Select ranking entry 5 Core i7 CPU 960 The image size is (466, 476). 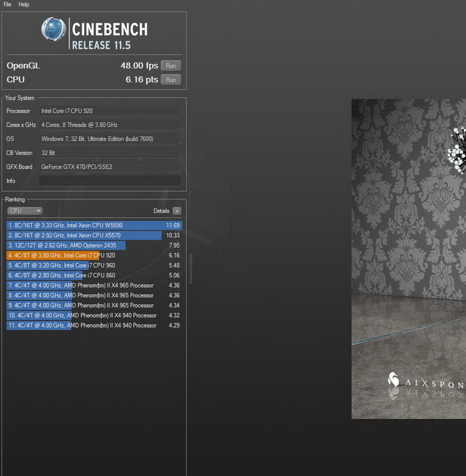(94, 266)
